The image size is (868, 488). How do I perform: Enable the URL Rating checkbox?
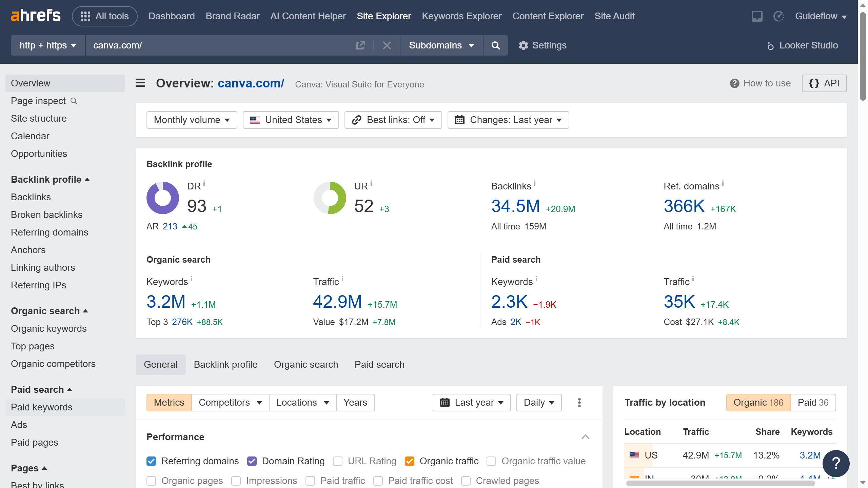point(338,461)
